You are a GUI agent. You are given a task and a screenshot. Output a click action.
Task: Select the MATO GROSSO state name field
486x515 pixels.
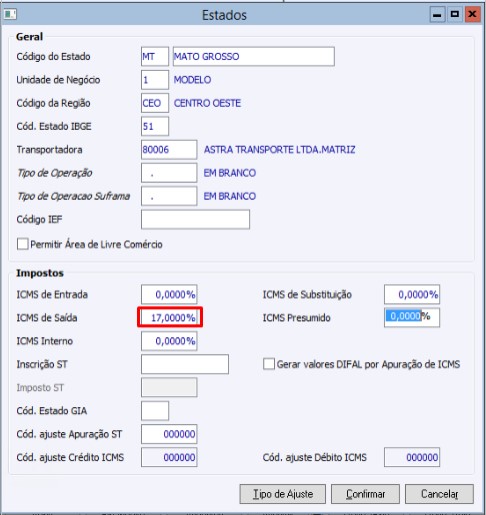[254, 56]
